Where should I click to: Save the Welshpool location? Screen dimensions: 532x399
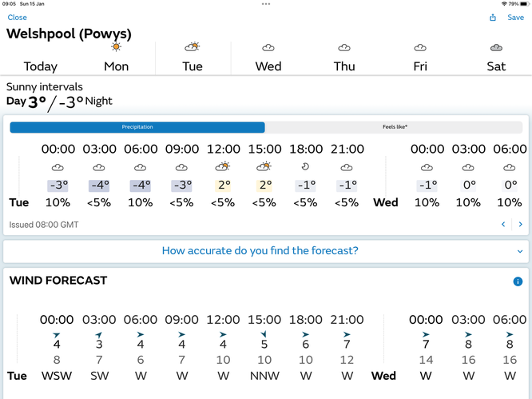tap(515, 18)
